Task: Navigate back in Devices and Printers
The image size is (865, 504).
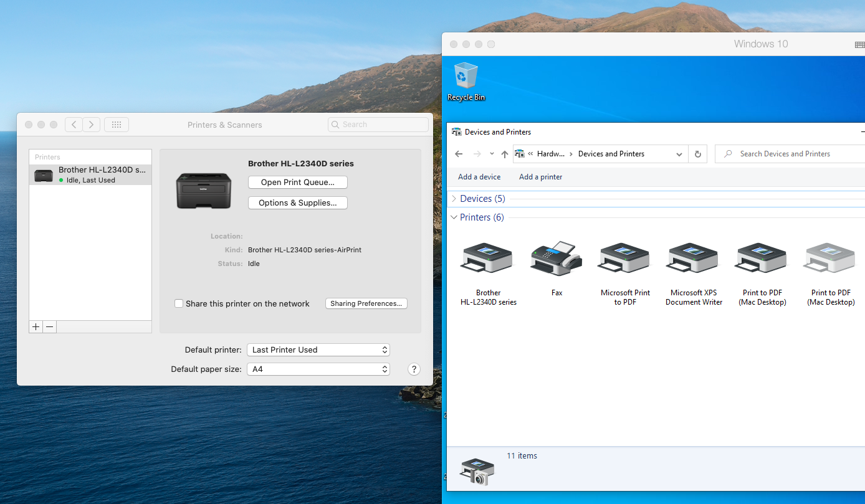Action: coord(459,154)
